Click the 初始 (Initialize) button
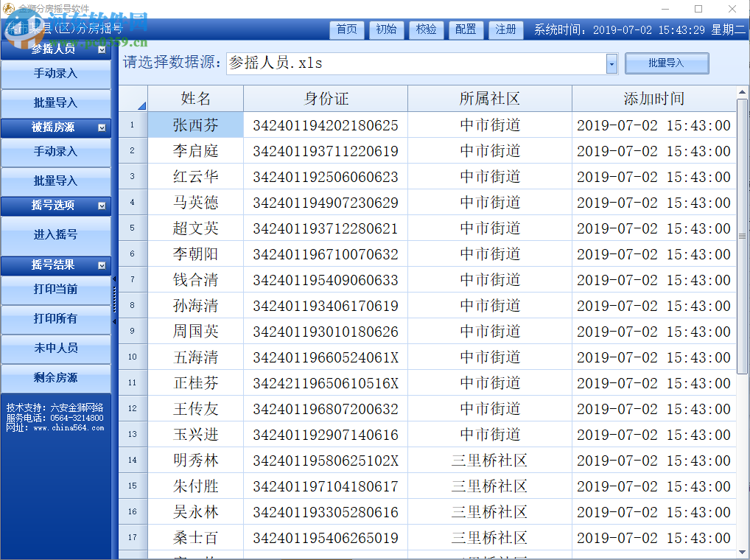The image size is (750, 560). 386,30
